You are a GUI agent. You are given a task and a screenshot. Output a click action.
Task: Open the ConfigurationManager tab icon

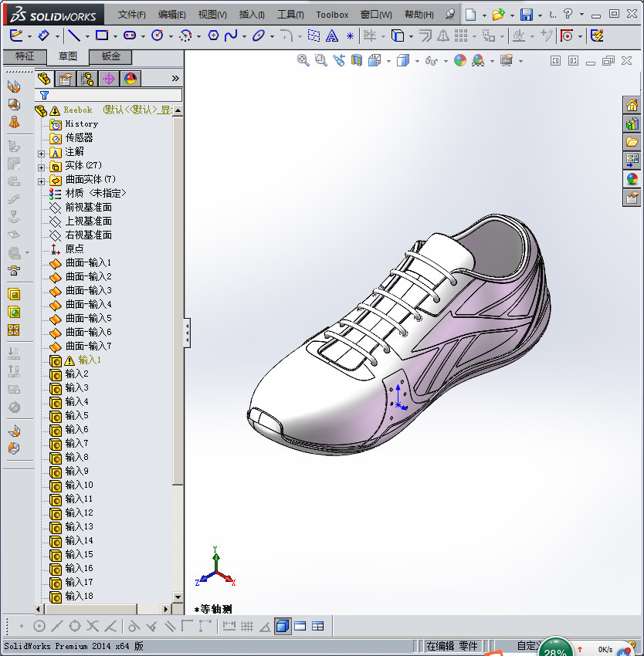click(87, 79)
